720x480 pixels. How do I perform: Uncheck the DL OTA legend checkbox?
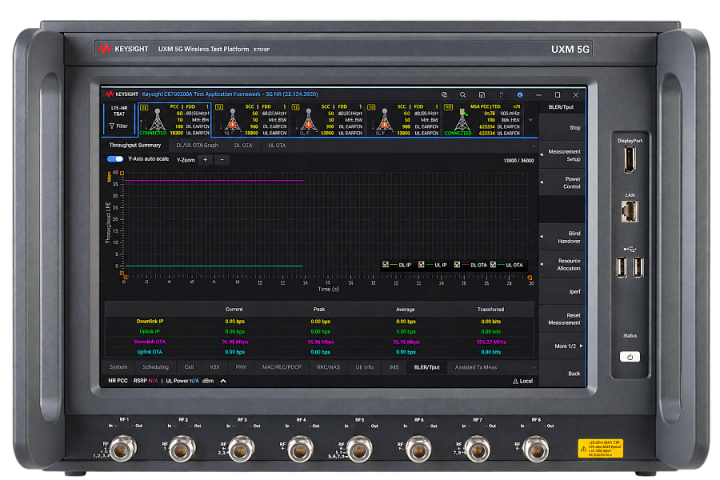(x=457, y=265)
